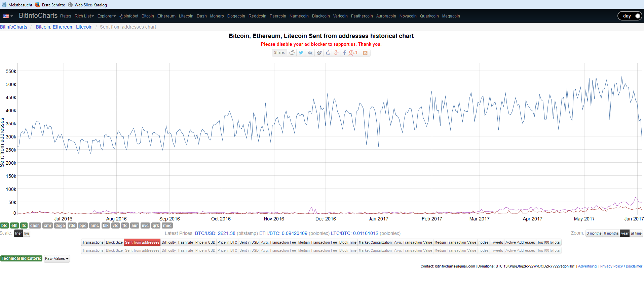Enable the blk coin series
This screenshot has height=288, width=644.
[106, 225]
